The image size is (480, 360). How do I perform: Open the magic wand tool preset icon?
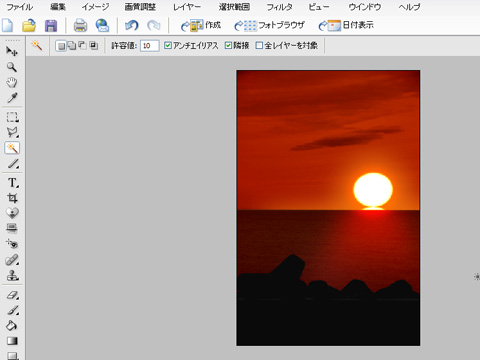[x=37, y=46]
